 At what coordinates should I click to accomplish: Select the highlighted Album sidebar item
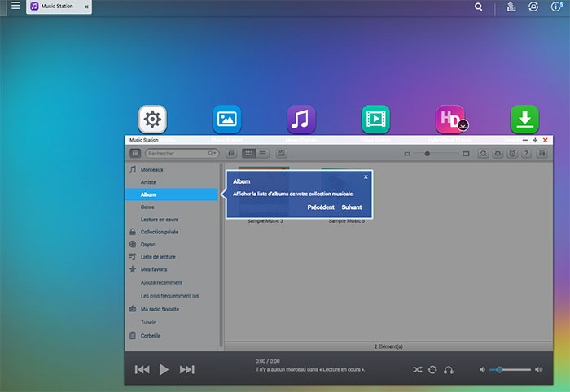pos(171,194)
